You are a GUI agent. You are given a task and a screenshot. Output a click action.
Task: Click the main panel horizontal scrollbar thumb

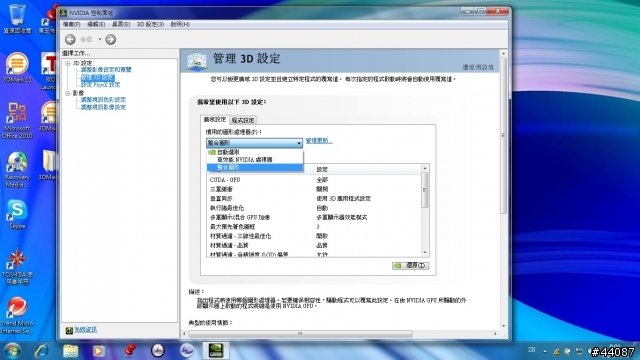coord(300,334)
